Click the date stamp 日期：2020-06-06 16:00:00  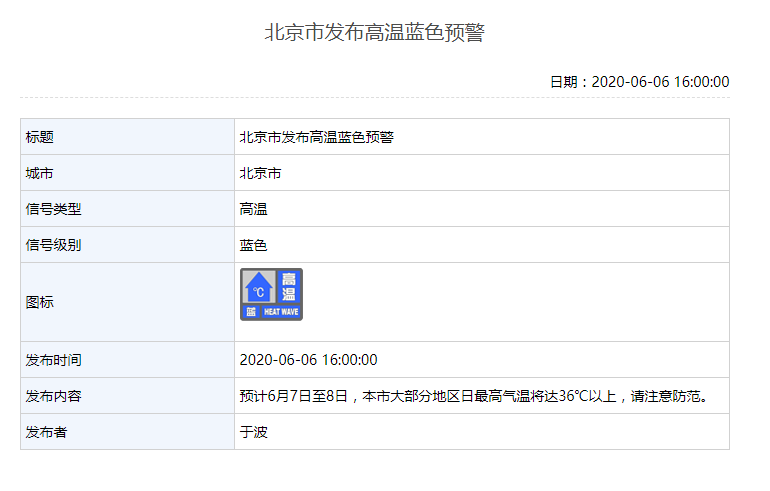pyautogui.click(x=639, y=82)
